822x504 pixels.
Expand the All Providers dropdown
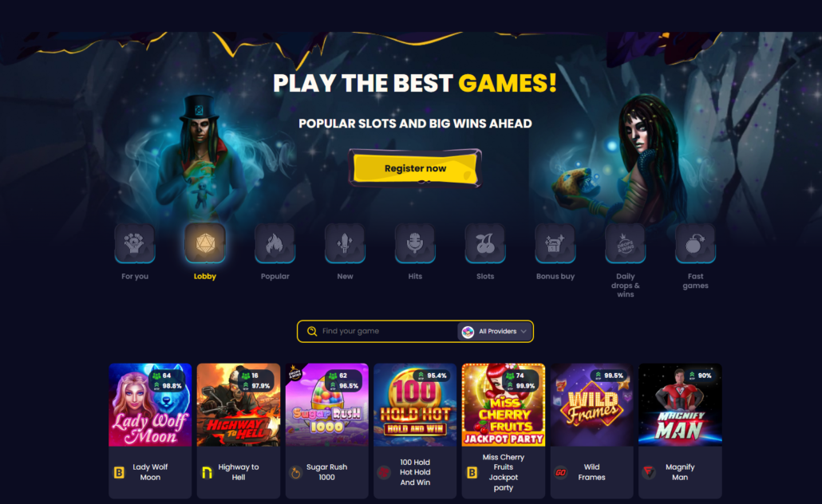494,331
